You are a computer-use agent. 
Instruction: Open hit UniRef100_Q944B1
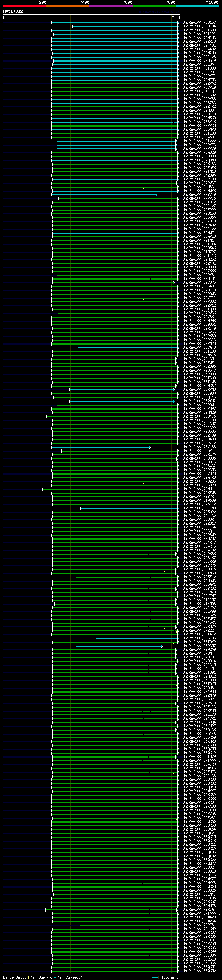pos(199,45)
